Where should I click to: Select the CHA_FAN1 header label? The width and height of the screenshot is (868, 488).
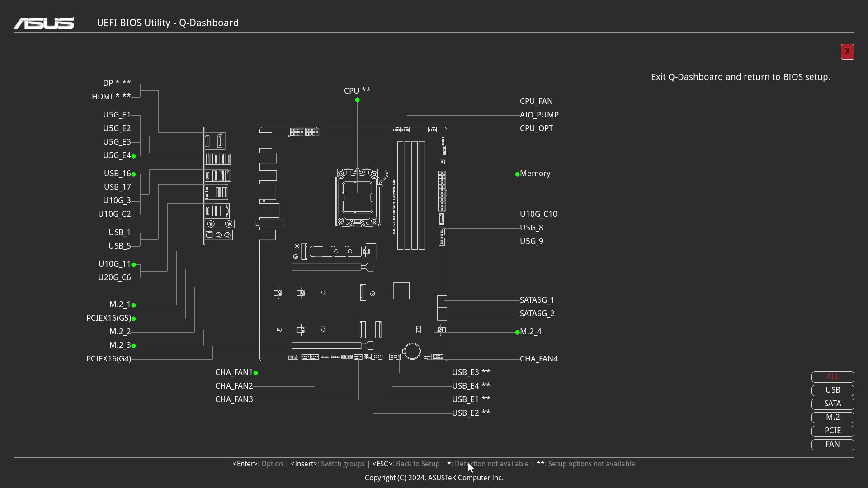coord(234,372)
